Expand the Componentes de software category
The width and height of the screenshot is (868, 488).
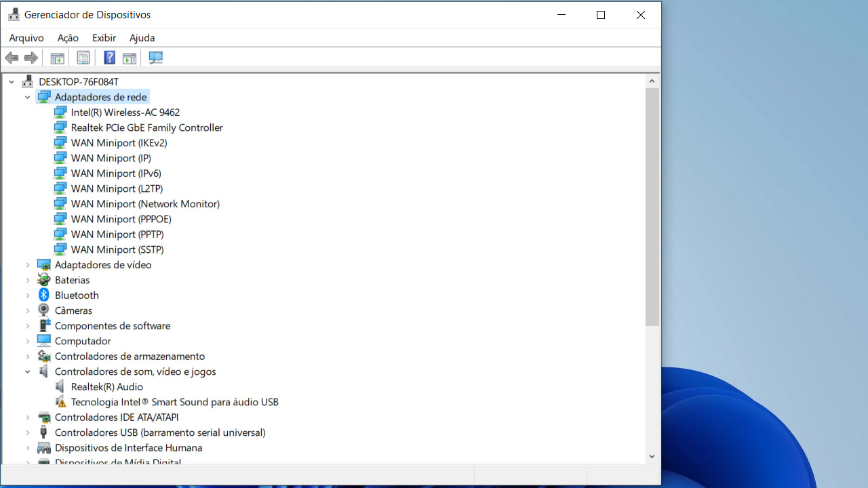pyautogui.click(x=28, y=326)
